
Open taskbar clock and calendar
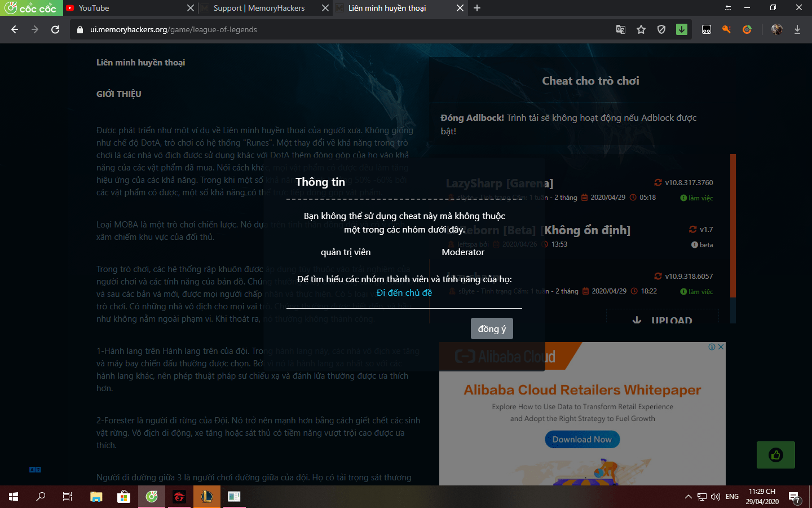762,497
